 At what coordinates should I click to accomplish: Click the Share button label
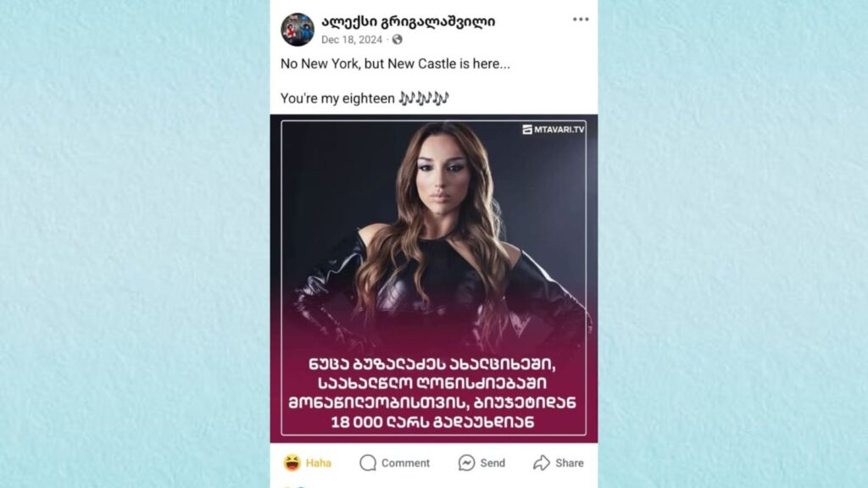pos(570,463)
